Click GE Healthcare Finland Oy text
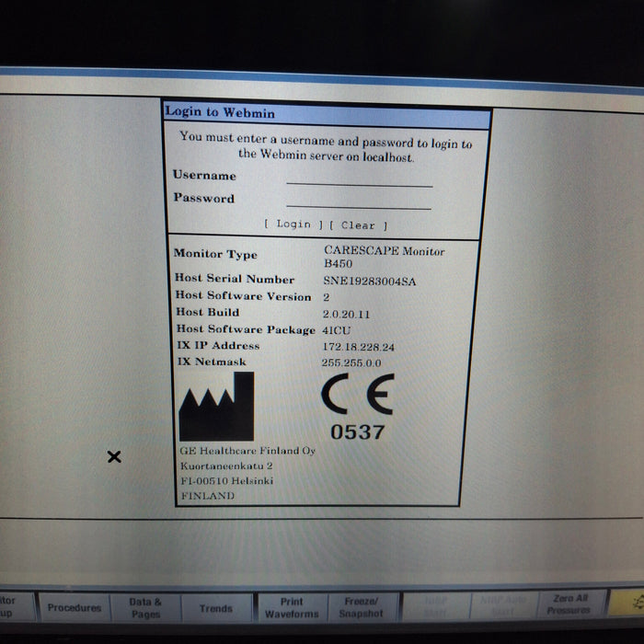Viewport: 644px width, 644px height. 247,451
